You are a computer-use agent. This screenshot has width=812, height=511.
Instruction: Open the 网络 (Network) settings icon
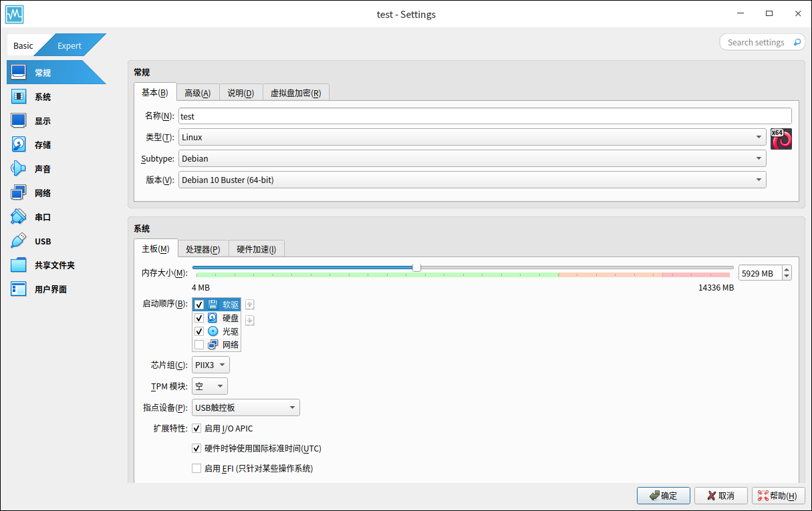coord(19,193)
